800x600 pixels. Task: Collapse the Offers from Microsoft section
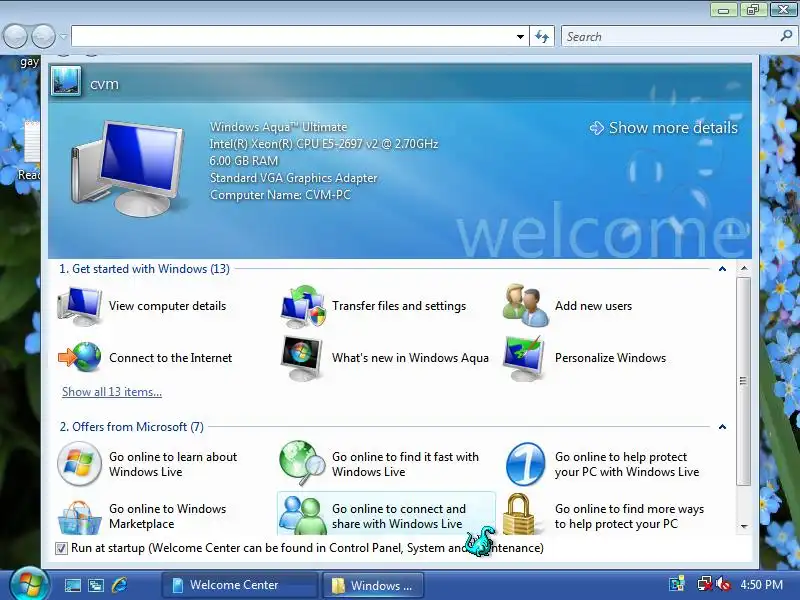(722, 427)
